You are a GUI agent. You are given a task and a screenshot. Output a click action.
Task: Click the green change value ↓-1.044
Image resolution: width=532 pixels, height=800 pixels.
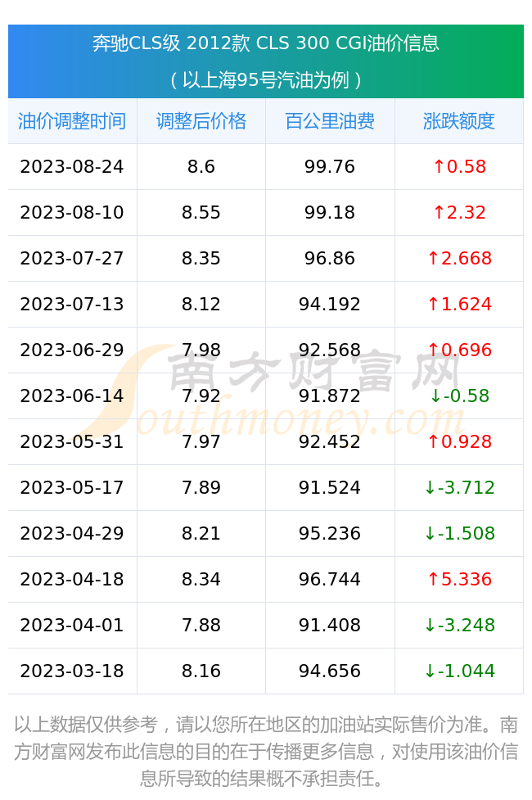click(459, 671)
